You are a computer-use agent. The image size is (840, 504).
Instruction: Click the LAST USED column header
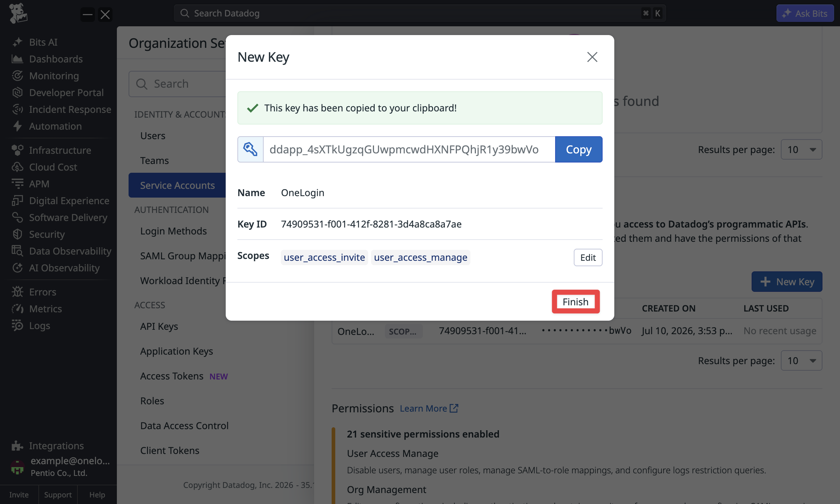[x=766, y=308]
